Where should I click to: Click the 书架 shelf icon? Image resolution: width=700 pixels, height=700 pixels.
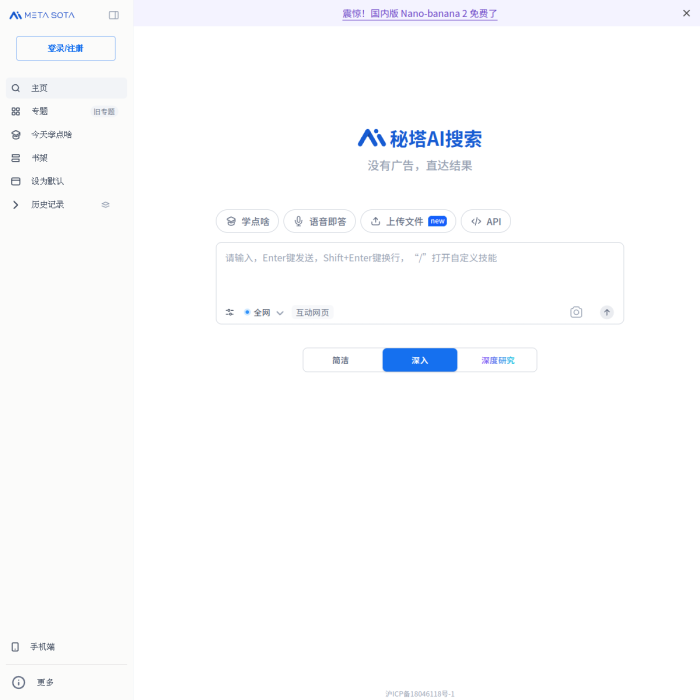16,158
